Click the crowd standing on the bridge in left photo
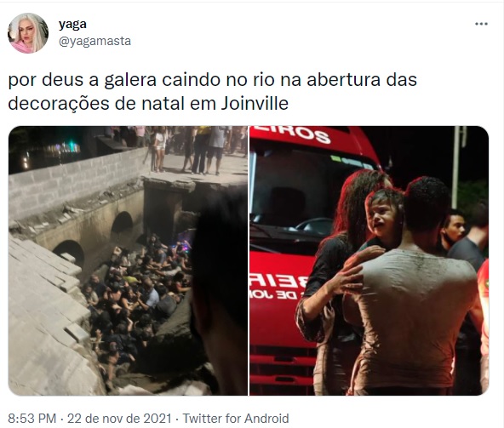This screenshot has width=504, height=428. [193, 150]
